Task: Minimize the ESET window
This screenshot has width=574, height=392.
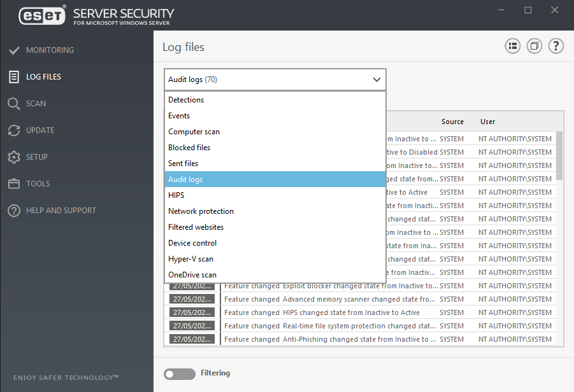Action: pos(501,10)
